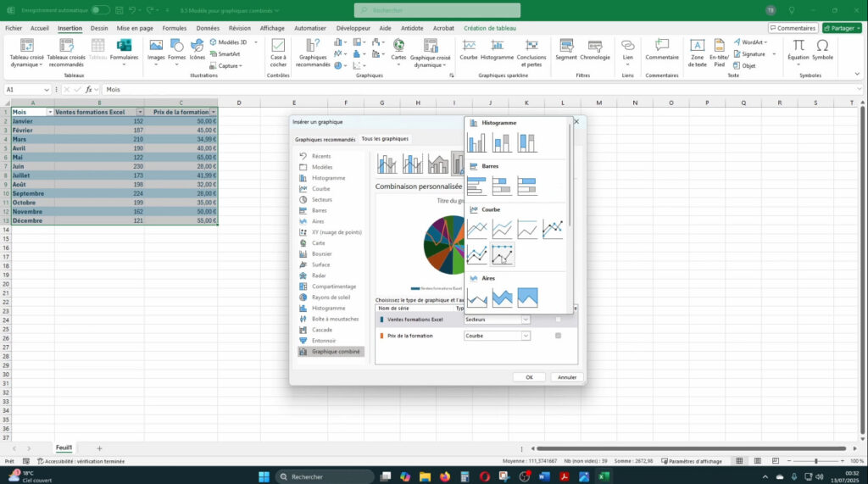Open chart type dropdown for Prix de la formation
Viewport: 868px width, 484px height.
(x=526, y=336)
